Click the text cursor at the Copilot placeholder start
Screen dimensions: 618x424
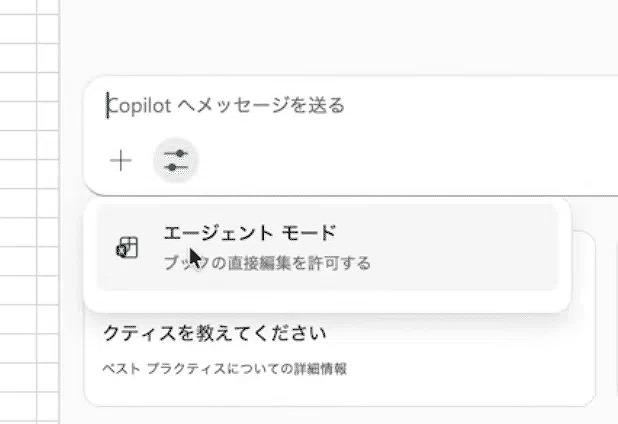pyautogui.click(x=109, y=105)
